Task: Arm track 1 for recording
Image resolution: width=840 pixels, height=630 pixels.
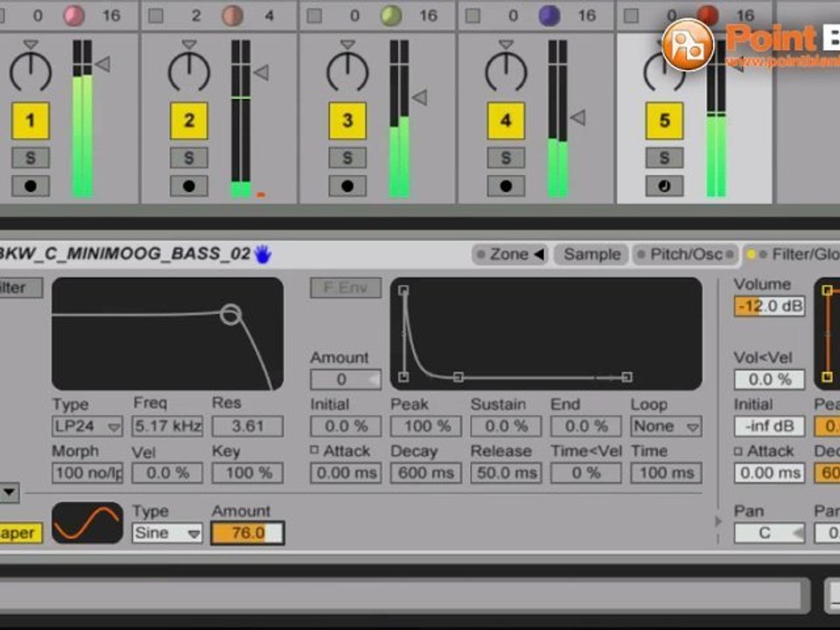Action: pos(31,185)
